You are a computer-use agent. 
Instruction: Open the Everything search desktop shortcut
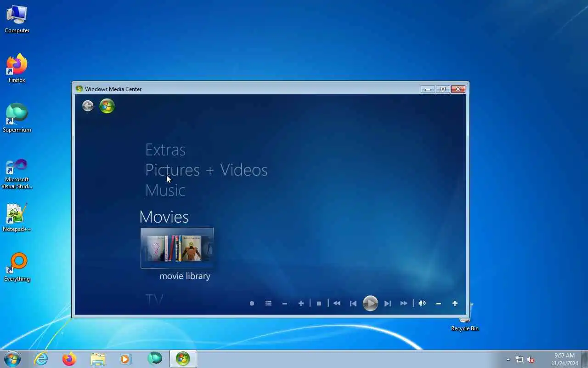(x=17, y=267)
